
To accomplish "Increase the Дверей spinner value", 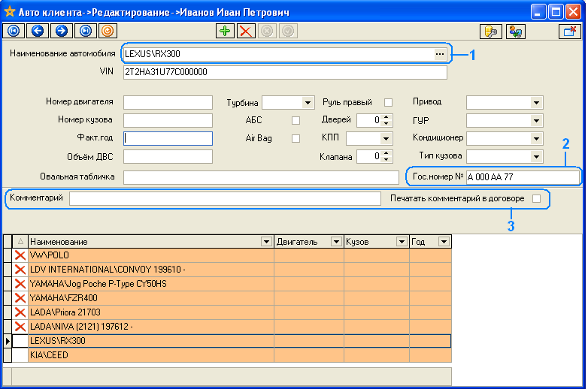I will click(x=386, y=117).
